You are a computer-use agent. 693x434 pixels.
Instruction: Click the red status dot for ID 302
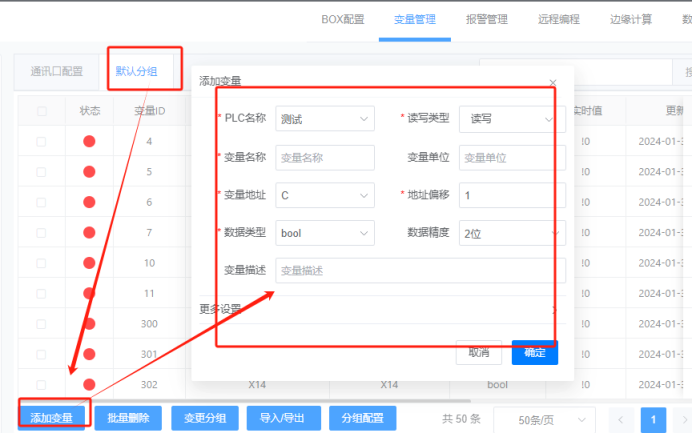click(x=89, y=385)
